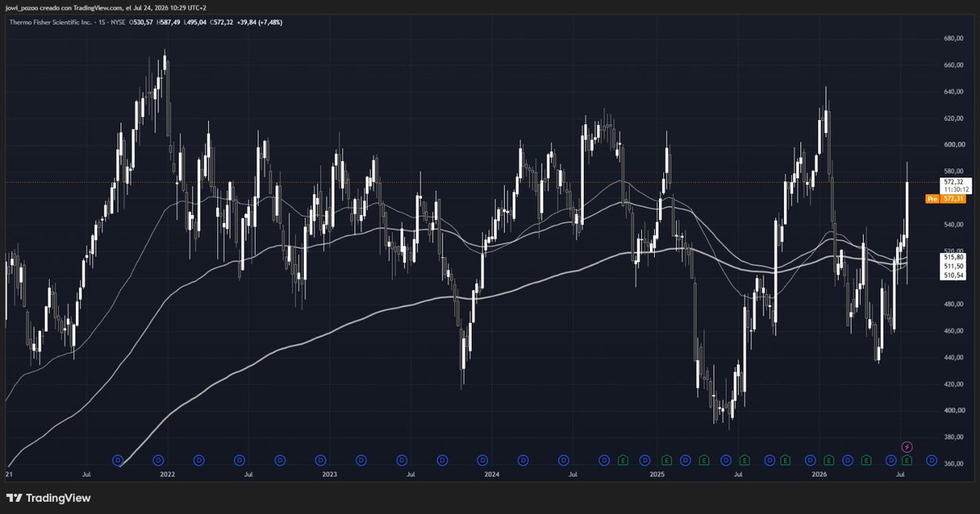Select the moving average value label 515,80
The height and width of the screenshot is (514, 980).
953,257
